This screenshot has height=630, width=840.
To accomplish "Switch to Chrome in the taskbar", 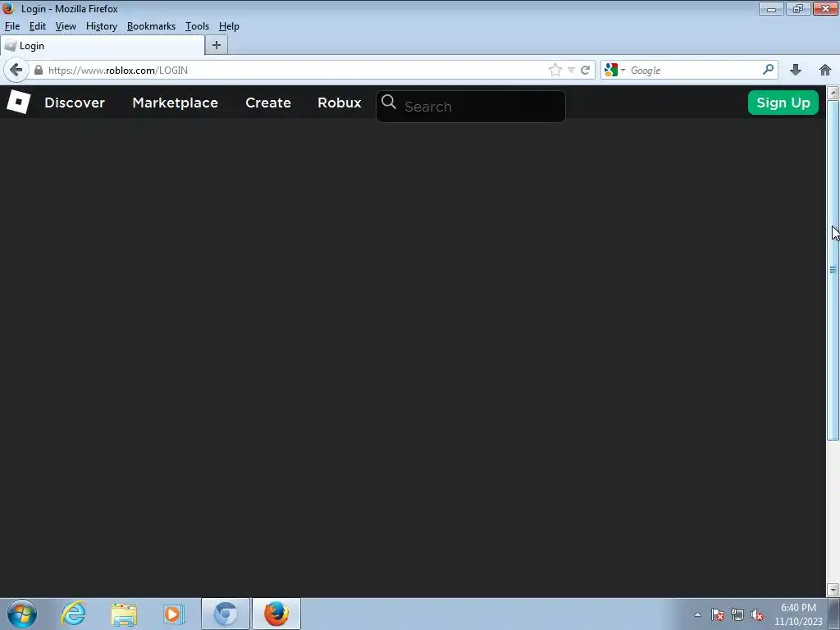I will coord(225,614).
